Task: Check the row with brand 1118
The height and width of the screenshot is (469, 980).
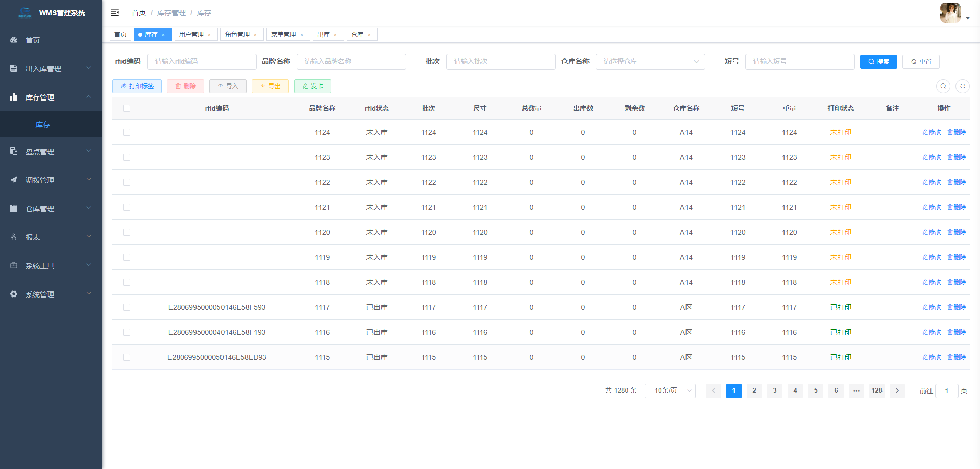Action: 127,282
